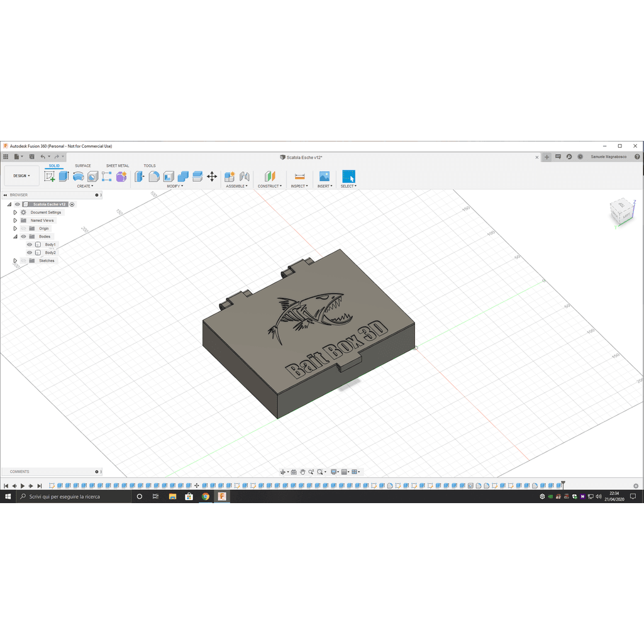Add a new design tab
644x644 pixels.
point(547,157)
